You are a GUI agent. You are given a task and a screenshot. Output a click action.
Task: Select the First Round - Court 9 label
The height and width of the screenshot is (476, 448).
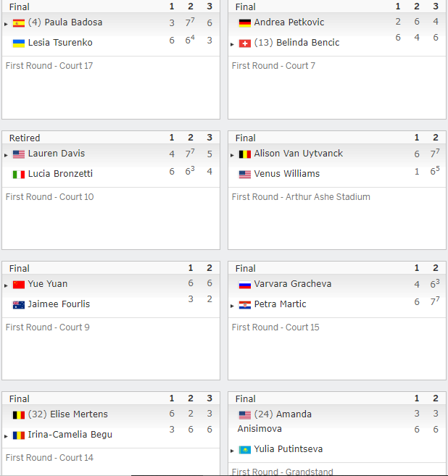click(48, 327)
